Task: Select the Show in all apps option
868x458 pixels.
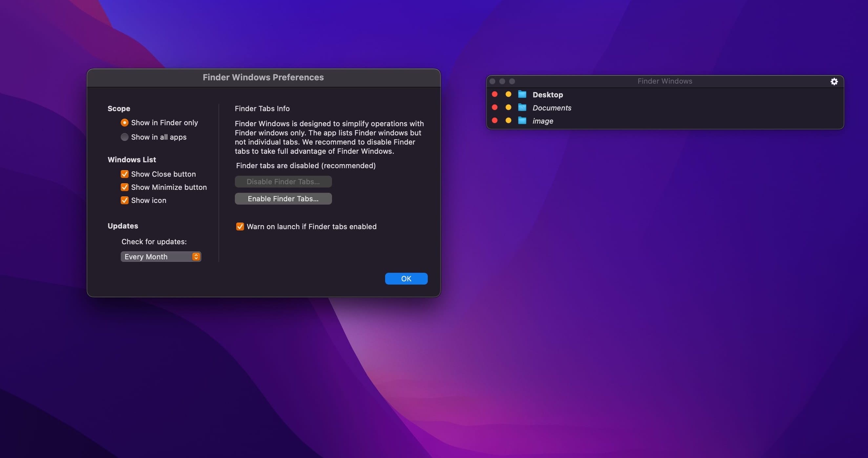Action: click(124, 137)
